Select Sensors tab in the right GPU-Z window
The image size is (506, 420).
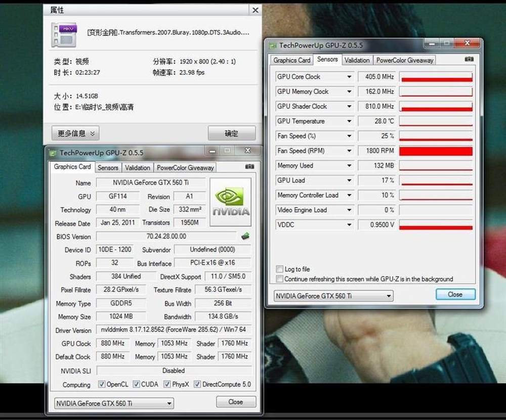click(x=327, y=59)
